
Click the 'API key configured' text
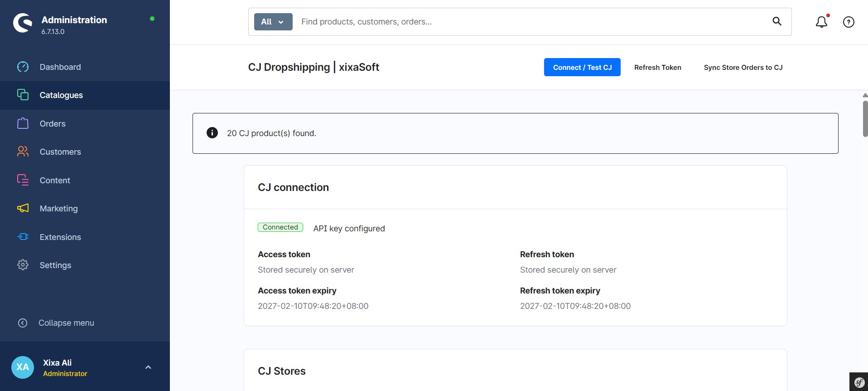pos(349,229)
